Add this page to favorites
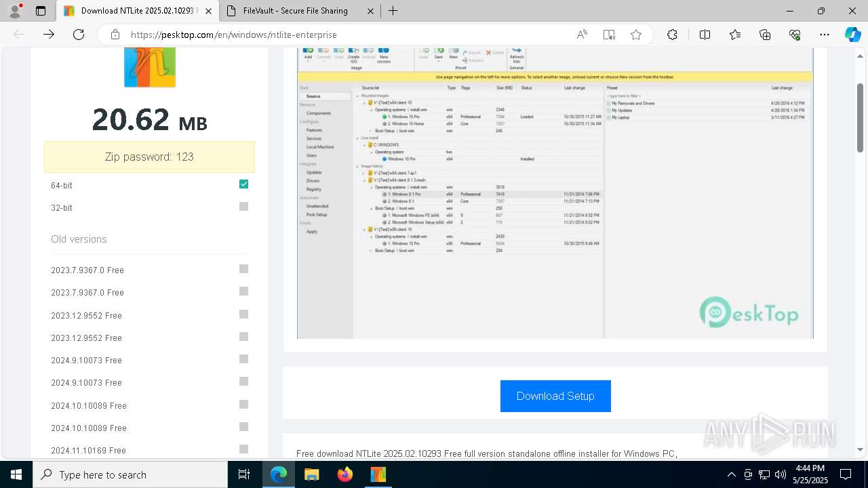 636,35
